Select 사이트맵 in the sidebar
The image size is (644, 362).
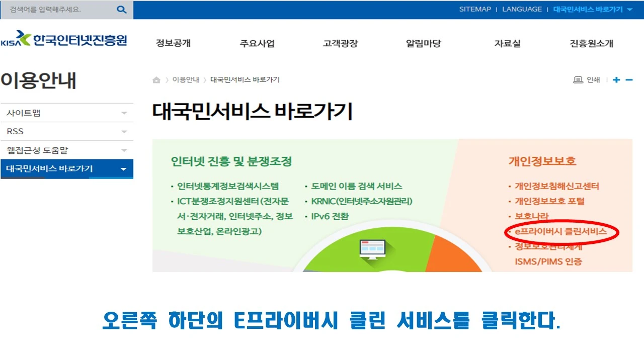pos(67,113)
